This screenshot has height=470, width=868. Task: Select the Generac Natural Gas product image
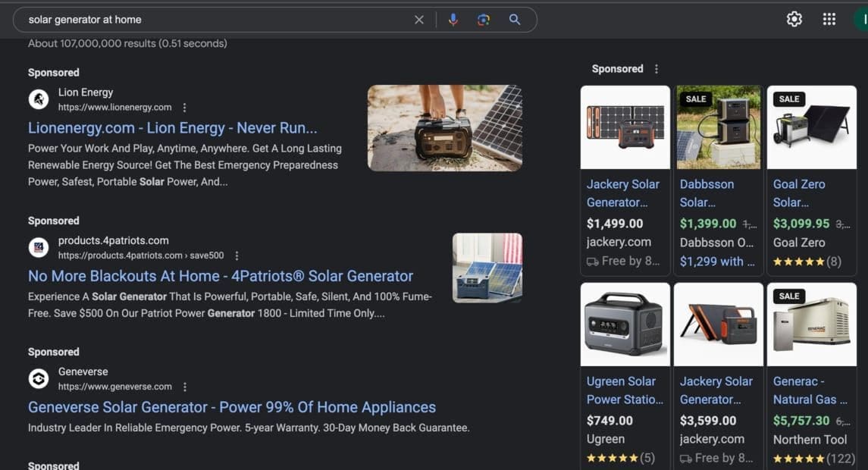[811, 324]
